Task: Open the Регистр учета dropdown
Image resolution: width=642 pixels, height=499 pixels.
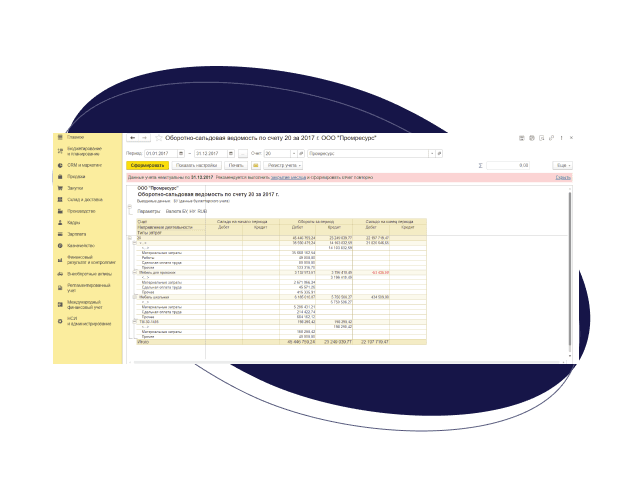Action: pyautogui.click(x=285, y=164)
